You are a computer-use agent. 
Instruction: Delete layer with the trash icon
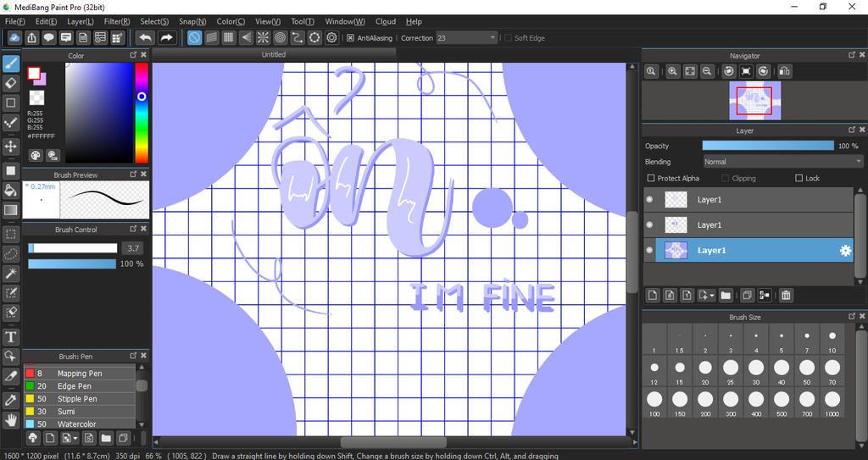coord(786,295)
